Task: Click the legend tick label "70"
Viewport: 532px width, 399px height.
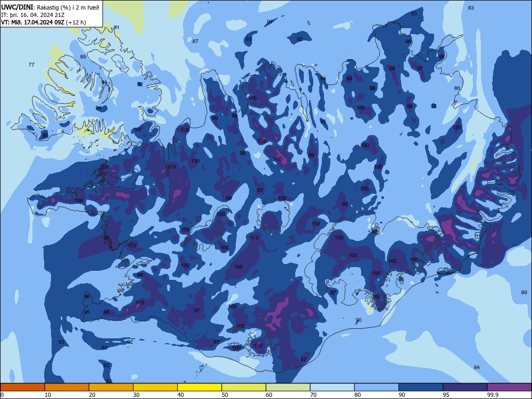Action: [x=313, y=395]
